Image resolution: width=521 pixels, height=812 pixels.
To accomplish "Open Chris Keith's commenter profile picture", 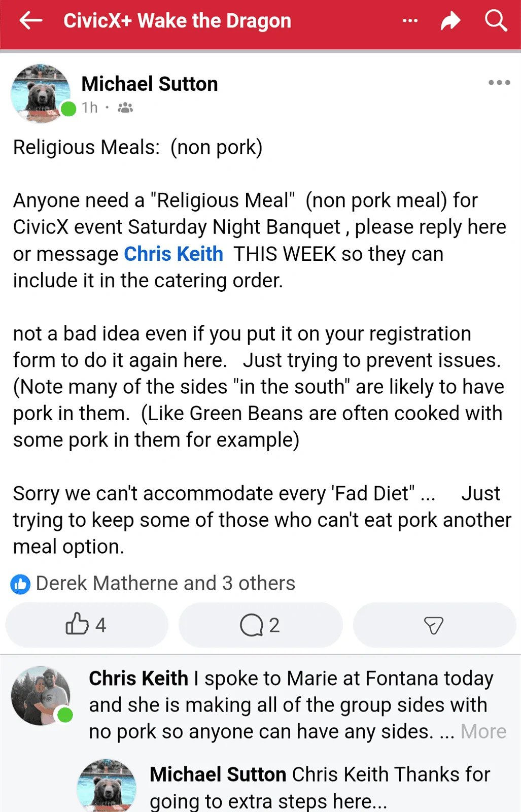I will point(41,695).
